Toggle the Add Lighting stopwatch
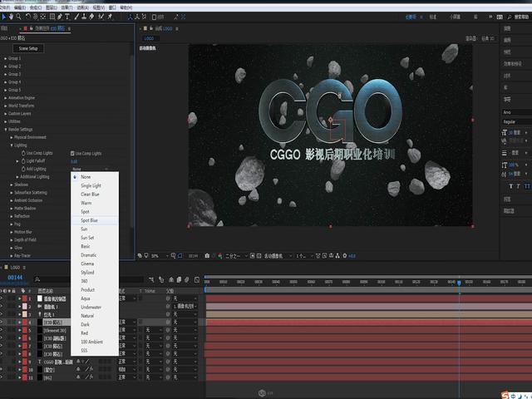This screenshot has height=399, width=532. 23,169
